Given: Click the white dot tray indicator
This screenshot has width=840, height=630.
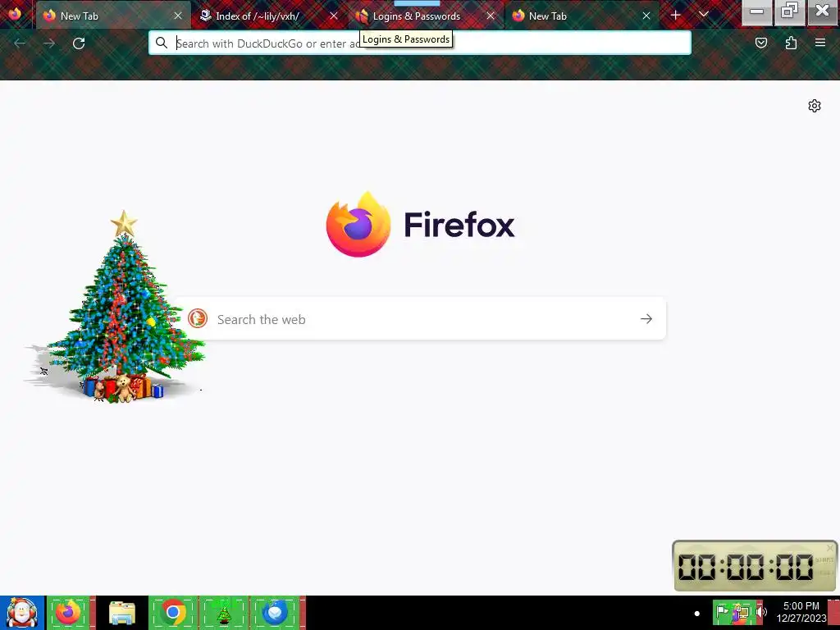Looking at the screenshot, I should [x=696, y=614].
